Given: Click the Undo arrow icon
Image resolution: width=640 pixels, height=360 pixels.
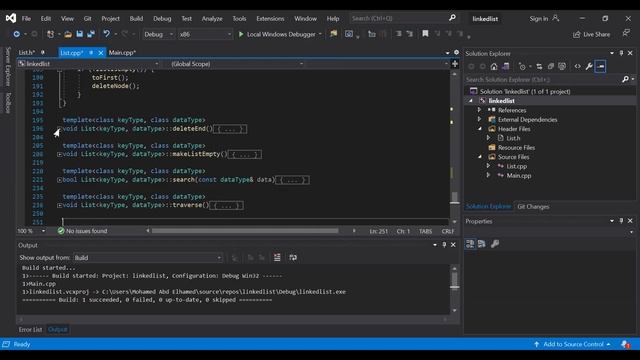Looking at the screenshot, I should tap(106, 34).
